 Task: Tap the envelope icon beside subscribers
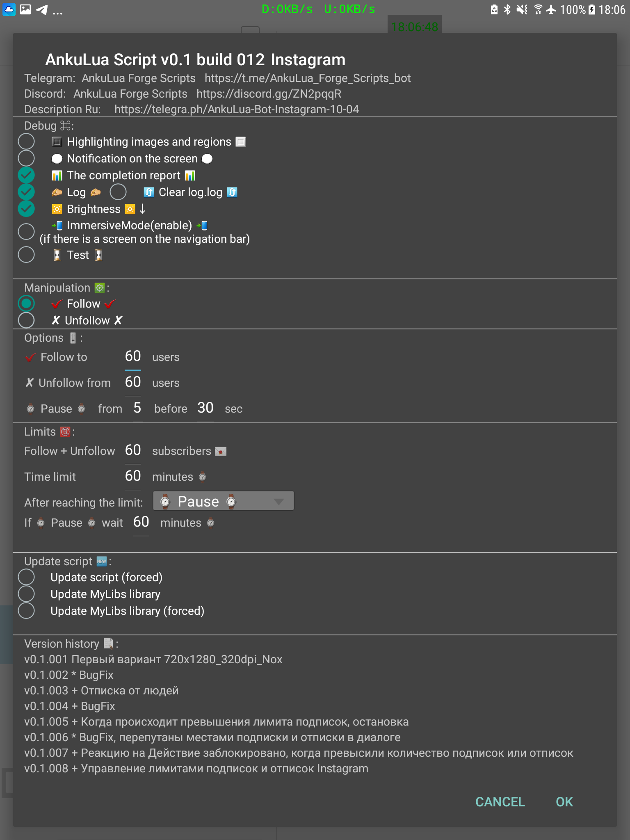pos(221,452)
